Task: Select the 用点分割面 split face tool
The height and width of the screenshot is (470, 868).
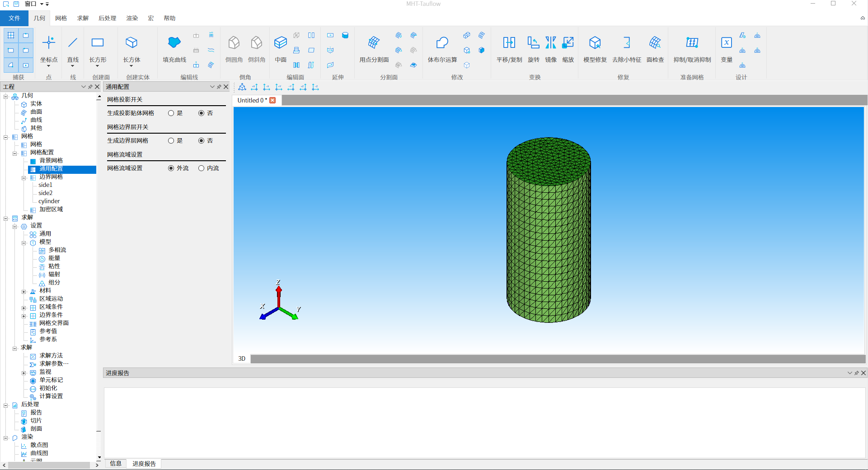Action: (374, 43)
